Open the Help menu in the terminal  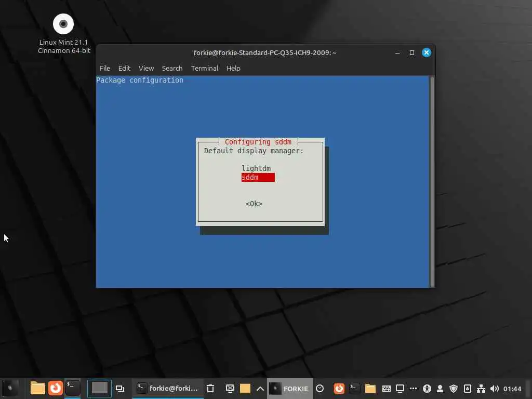pos(233,68)
